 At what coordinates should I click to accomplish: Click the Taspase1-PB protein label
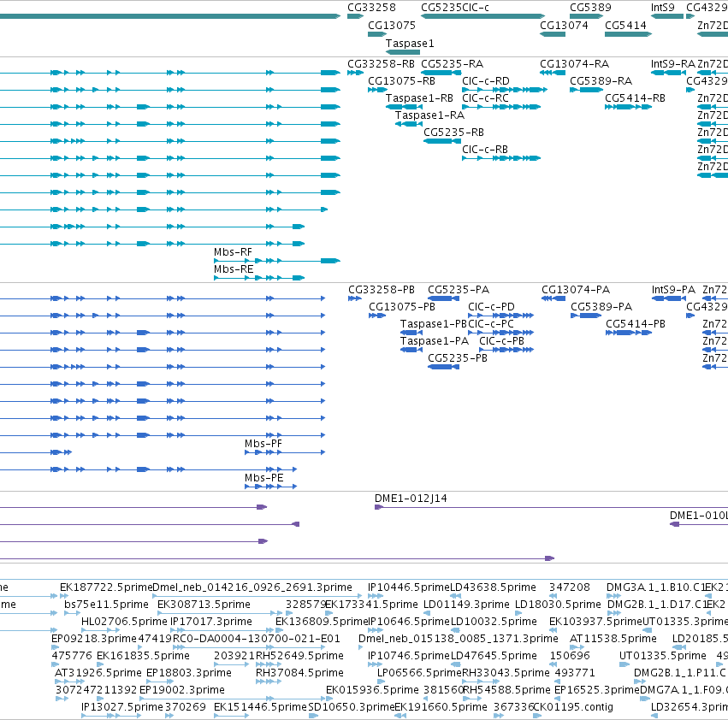pos(433,324)
